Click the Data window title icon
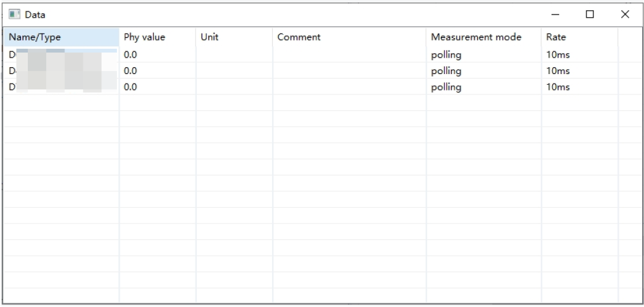Image resolution: width=644 pixels, height=307 pixels. click(15, 15)
